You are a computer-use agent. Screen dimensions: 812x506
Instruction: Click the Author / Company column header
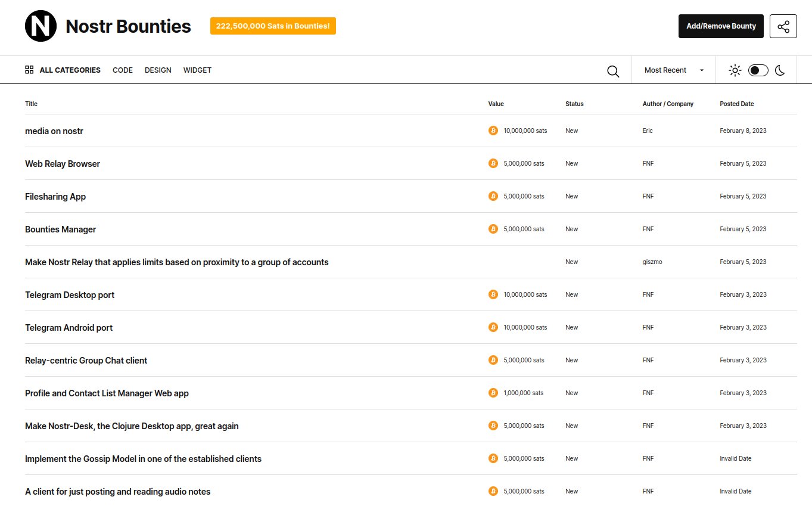668,104
